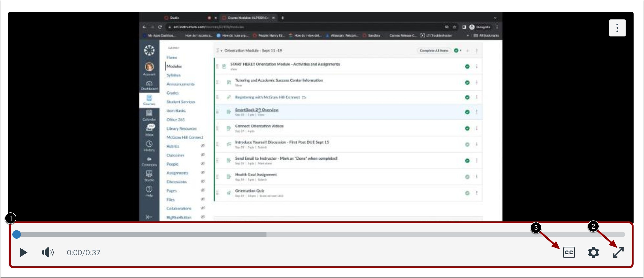Toggle completion check for Orientation Quiz
This screenshot has width=644, height=278.
pyautogui.click(x=467, y=193)
